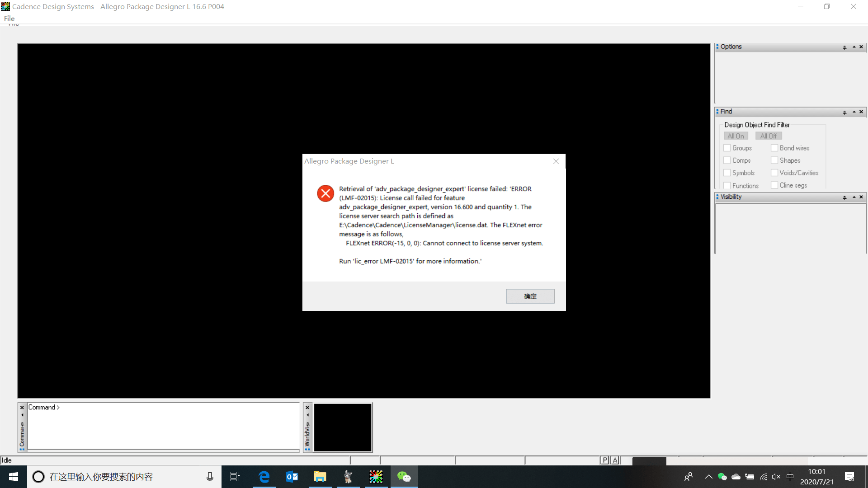Click the microphone icon in search box

click(x=210, y=477)
